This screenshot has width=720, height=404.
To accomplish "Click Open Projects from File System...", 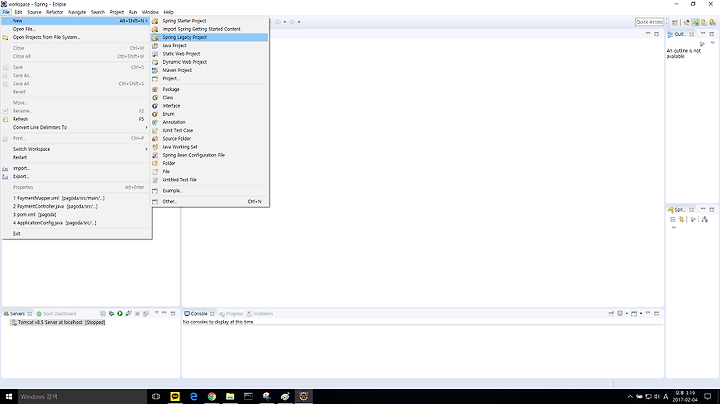I will click(x=76, y=37).
